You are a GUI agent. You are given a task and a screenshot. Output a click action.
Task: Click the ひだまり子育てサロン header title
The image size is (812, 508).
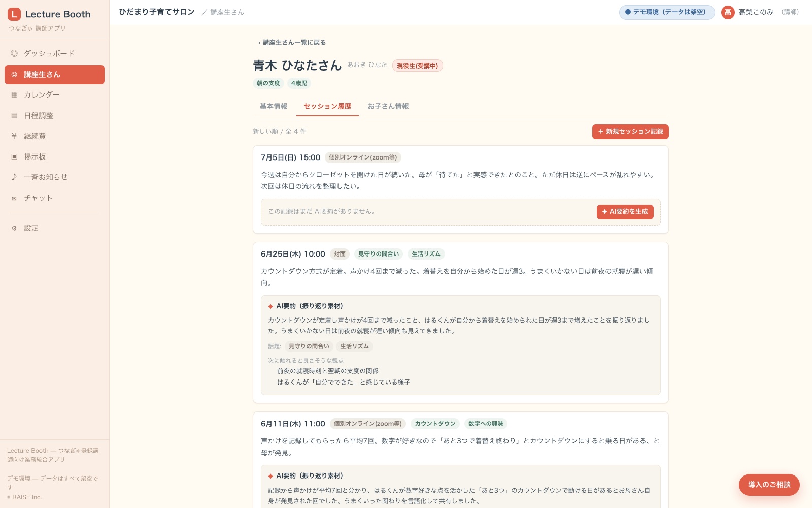click(x=157, y=12)
